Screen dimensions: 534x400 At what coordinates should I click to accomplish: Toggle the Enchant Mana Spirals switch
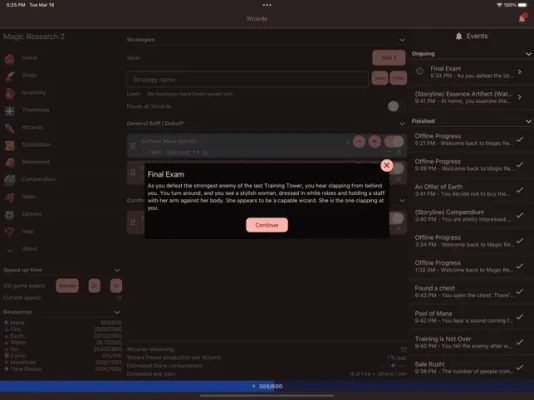[x=394, y=141]
